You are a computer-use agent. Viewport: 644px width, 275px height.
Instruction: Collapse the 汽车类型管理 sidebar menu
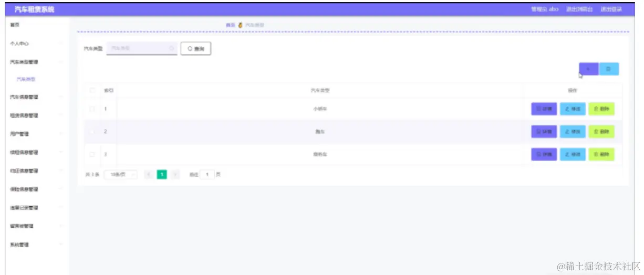pos(37,62)
